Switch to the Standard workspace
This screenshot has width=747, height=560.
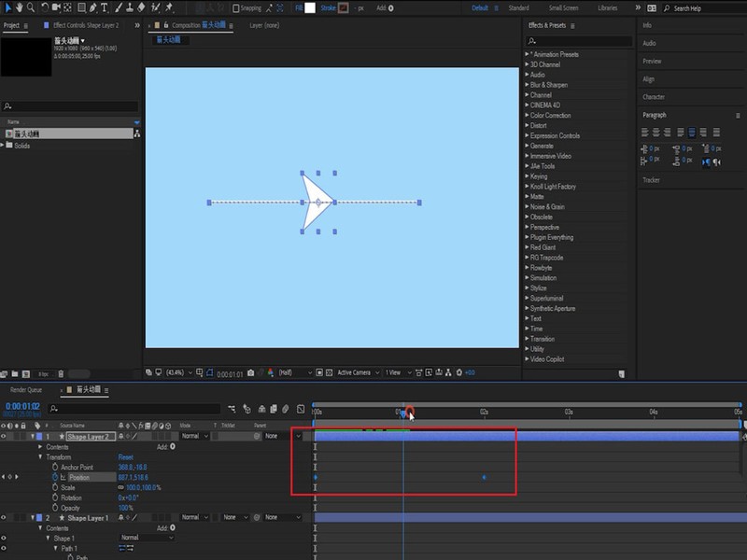coord(518,7)
